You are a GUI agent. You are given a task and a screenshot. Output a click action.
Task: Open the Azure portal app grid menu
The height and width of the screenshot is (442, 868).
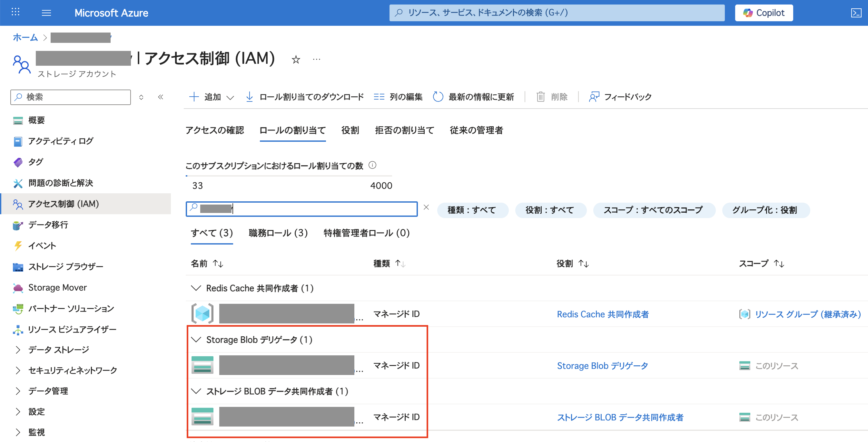15,13
